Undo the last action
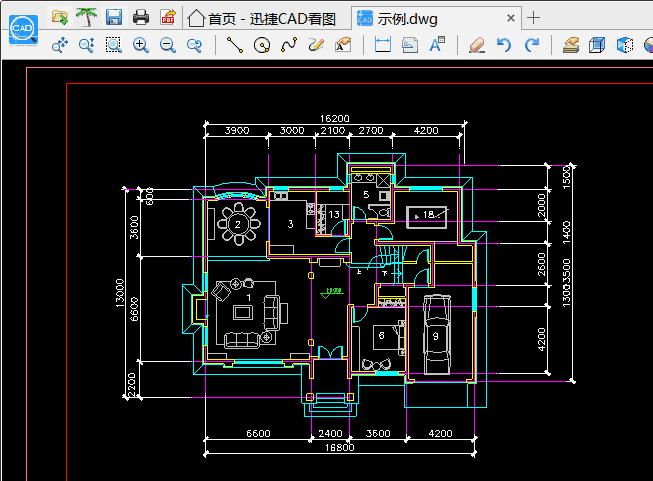 [x=504, y=45]
